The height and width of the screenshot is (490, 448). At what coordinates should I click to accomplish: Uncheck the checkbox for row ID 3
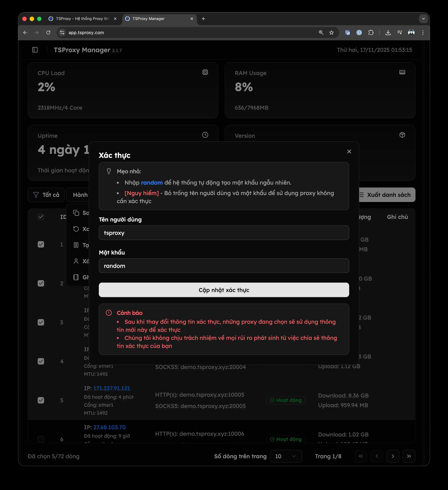(41, 322)
